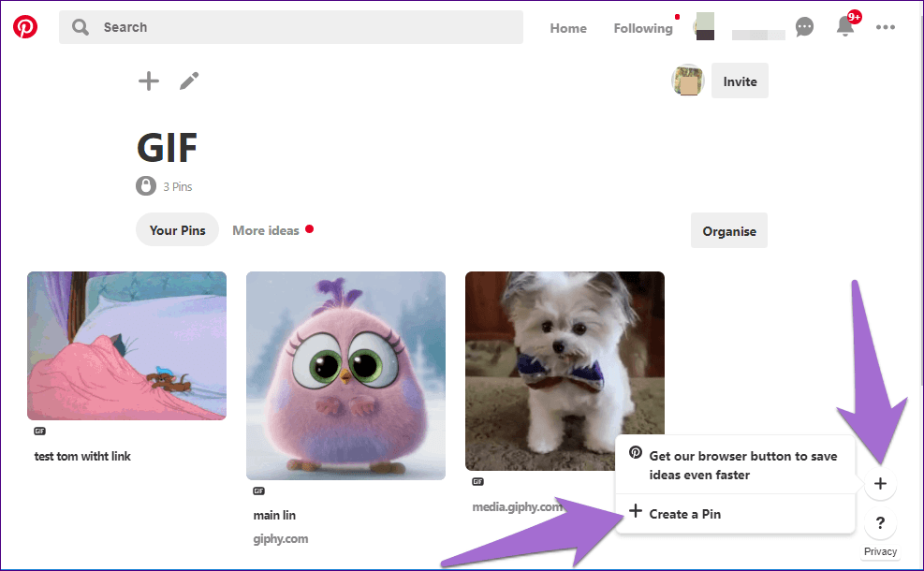Click the 'test tom witht link' title

(x=82, y=456)
